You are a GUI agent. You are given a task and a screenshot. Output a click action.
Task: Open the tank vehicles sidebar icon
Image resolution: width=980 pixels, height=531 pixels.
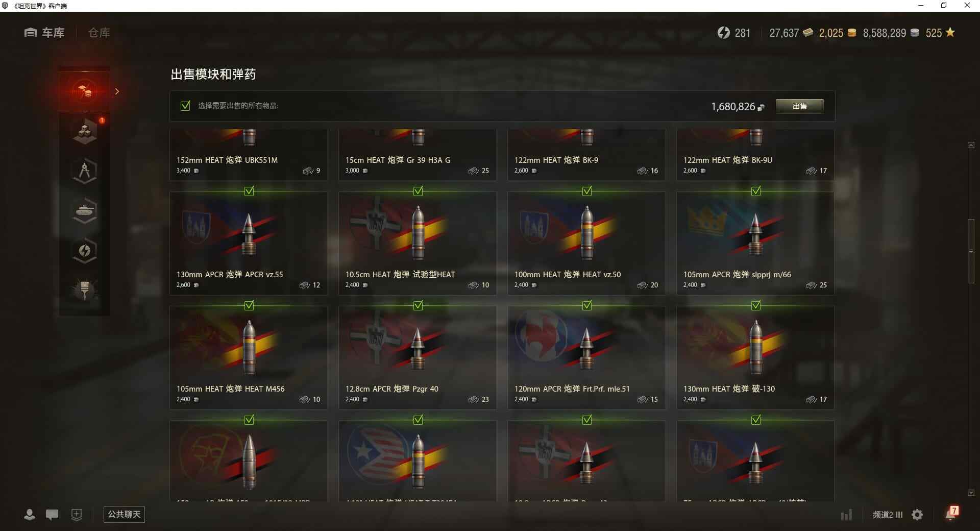[85, 211]
